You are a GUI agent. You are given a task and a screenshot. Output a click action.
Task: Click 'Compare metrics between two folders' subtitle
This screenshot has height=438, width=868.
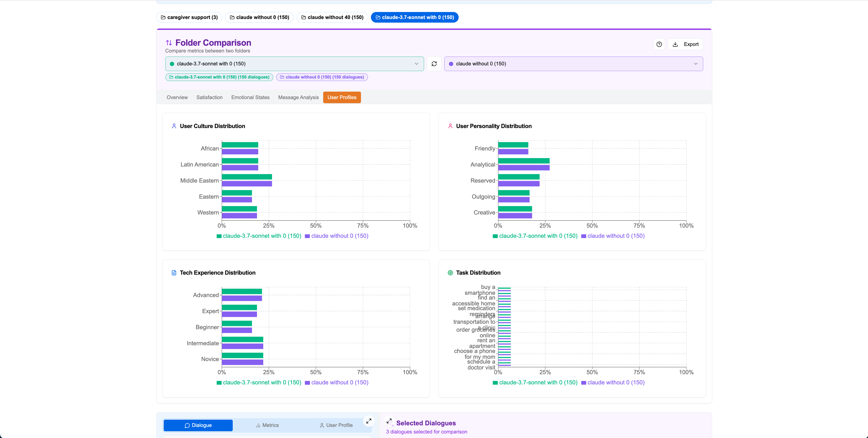(208, 51)
